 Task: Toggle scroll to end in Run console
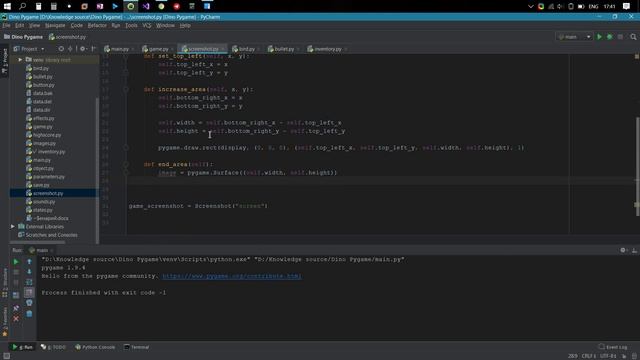29,292
